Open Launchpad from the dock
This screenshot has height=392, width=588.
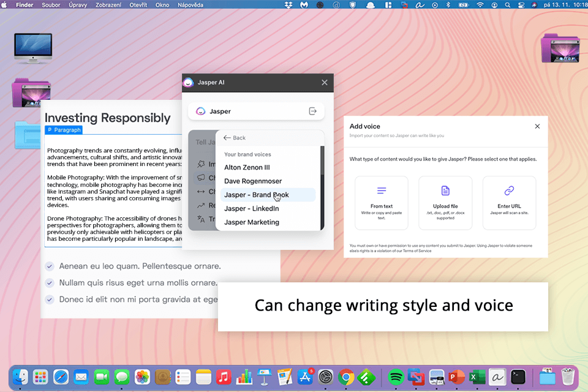(x=40, y=377)
